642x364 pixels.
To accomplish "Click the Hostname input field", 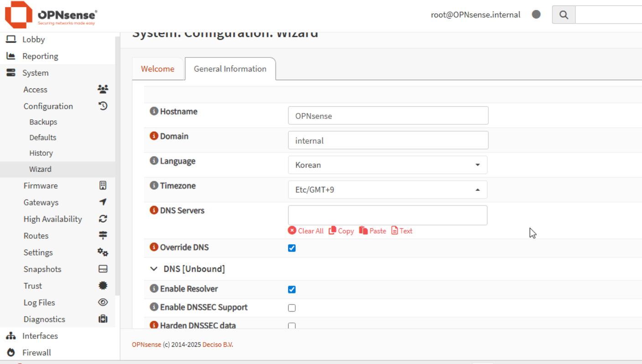I will (x=388, y=116).
